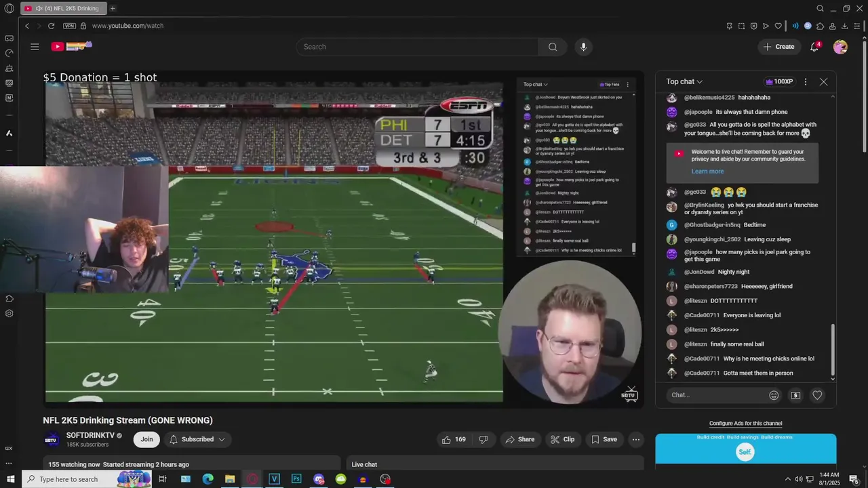Open the Windows Start button

[x=10, y=479]
